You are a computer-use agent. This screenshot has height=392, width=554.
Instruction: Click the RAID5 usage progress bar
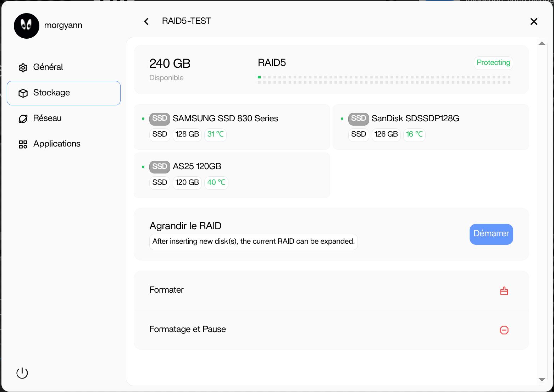point(384,80)
